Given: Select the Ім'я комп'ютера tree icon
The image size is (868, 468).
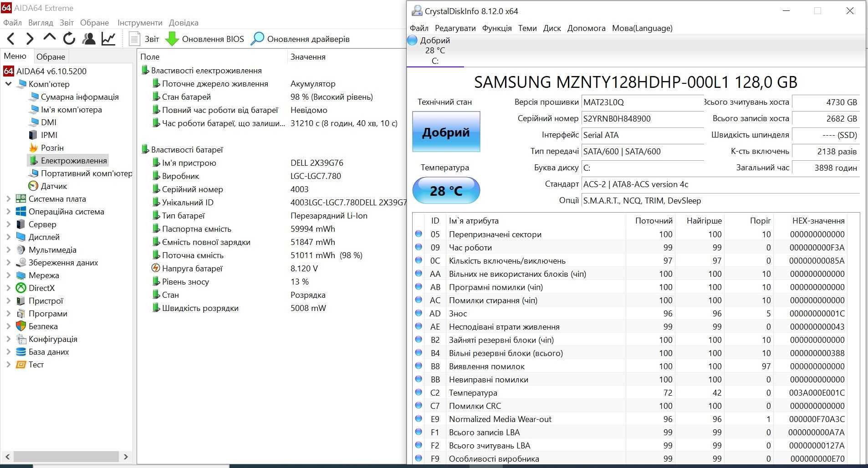Looking at the screenshot, I should (33, 110).
